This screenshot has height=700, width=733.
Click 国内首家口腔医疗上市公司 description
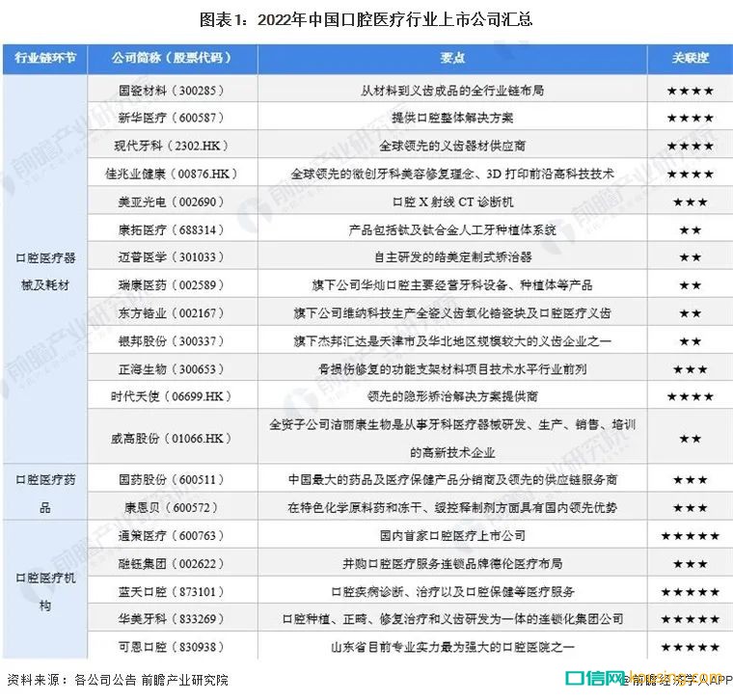pyautogui.click(x=452, y=535)
